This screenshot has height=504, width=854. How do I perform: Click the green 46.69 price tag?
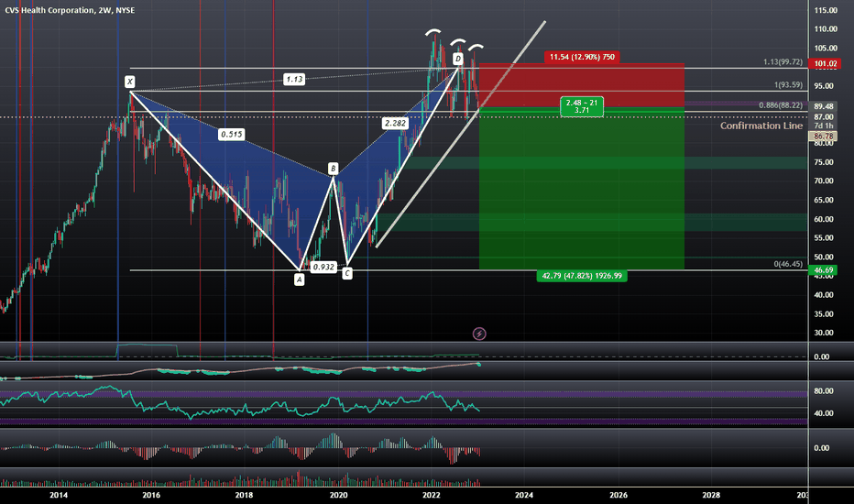pos(824,269)
